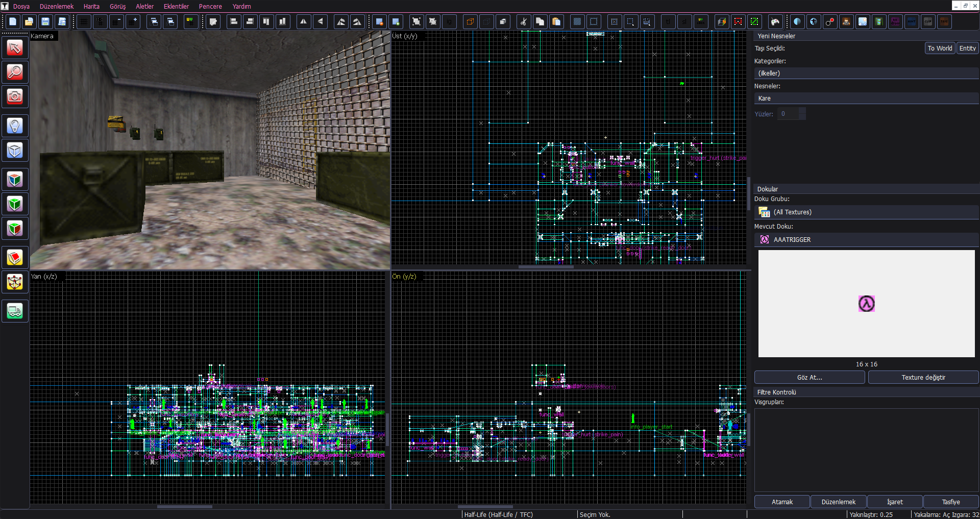Image resolution: width=980 pixels, height=519 pixels.
Task: Click the half-circle blue toolbar icon
Action: (797, 21)
